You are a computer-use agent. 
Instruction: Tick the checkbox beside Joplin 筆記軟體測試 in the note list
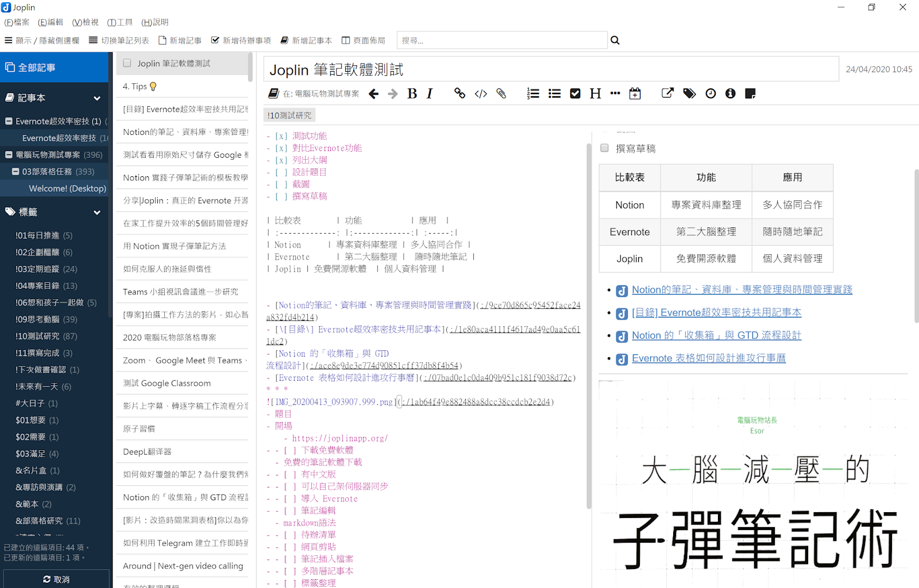click(127, 63)
